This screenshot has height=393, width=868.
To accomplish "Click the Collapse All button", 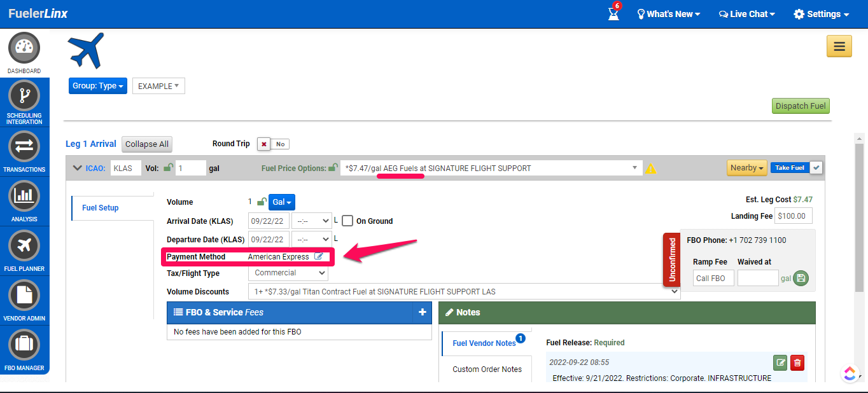I will pos(147,144).
